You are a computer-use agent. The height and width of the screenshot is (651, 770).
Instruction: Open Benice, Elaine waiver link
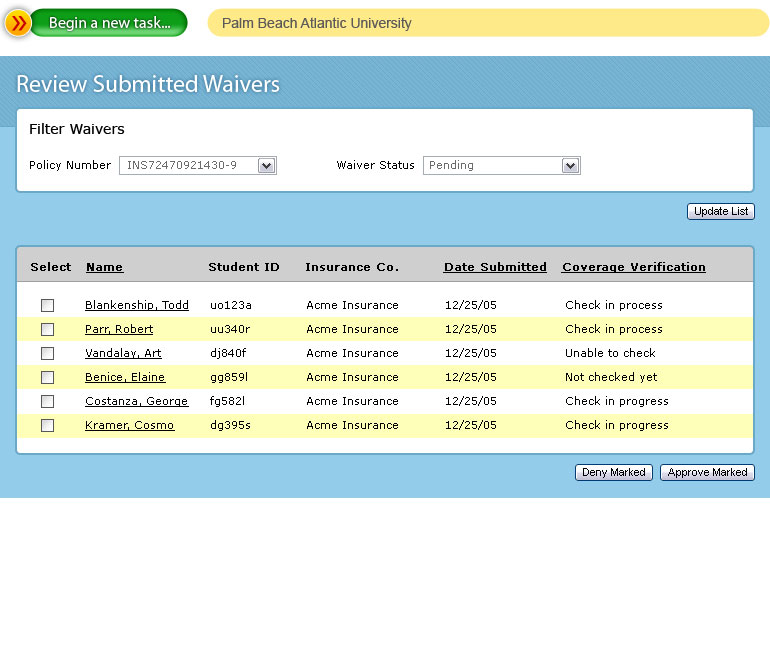(x=125, y=378)
